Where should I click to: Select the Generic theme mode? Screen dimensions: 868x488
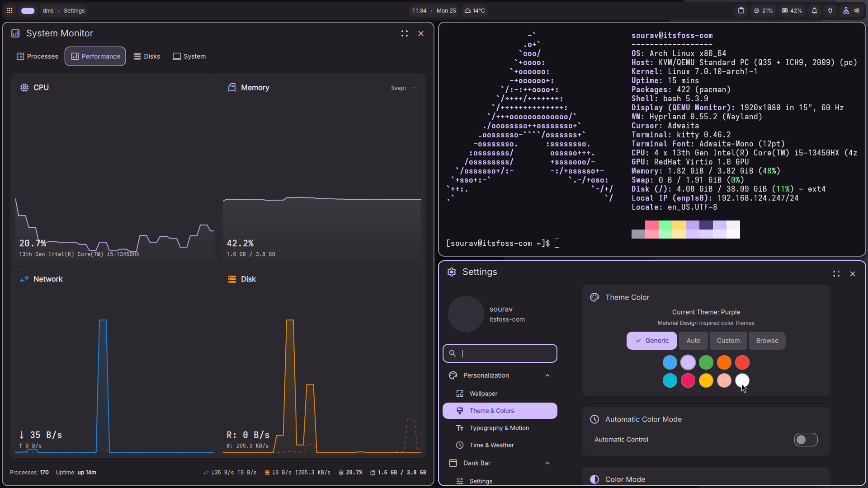point(651,341)
